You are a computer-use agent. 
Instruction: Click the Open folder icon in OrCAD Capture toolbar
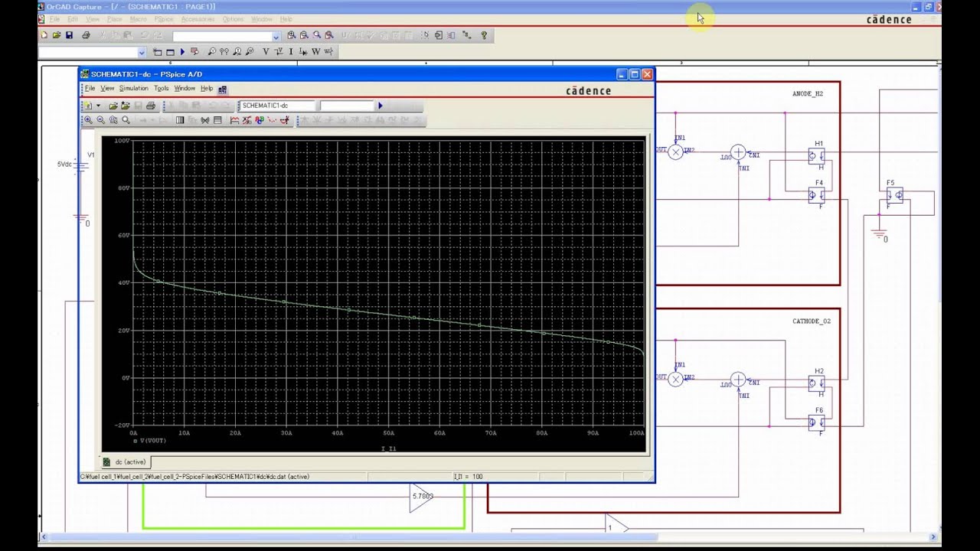pos(56,35)
